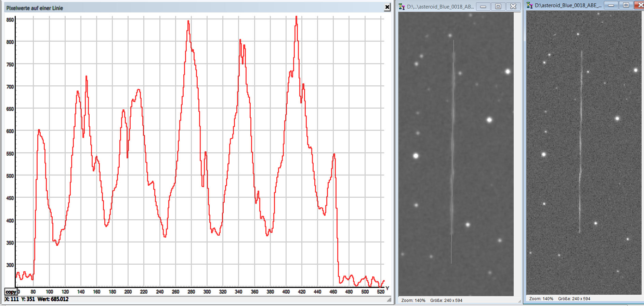Minimize the right asteroid_Blue_0018 image window
644x306 pixels.
(611, 5)
